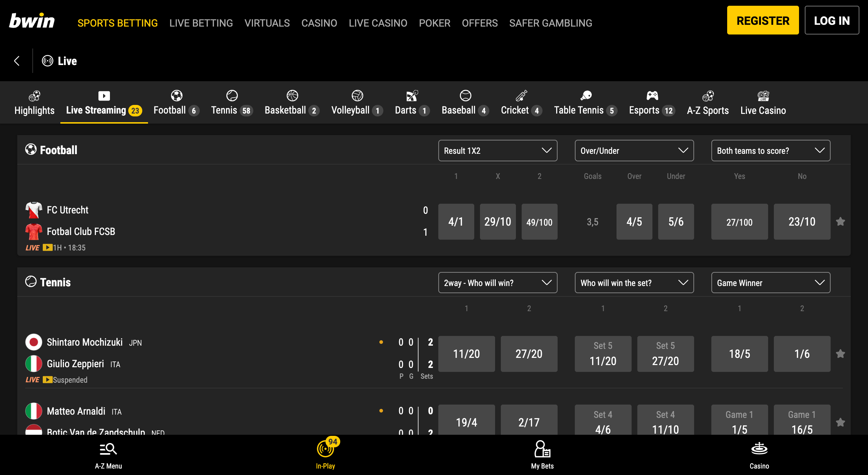Select Over 3,5 goals at 4/5

pos(634,222)
